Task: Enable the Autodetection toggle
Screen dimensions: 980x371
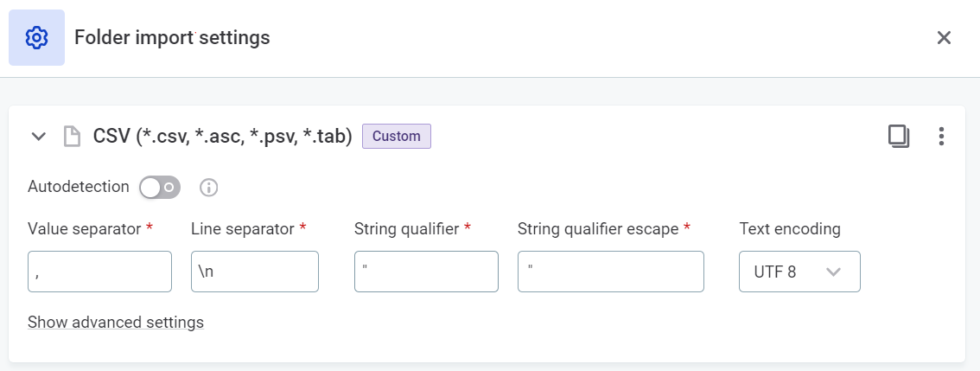Action: tap(160, 187)
